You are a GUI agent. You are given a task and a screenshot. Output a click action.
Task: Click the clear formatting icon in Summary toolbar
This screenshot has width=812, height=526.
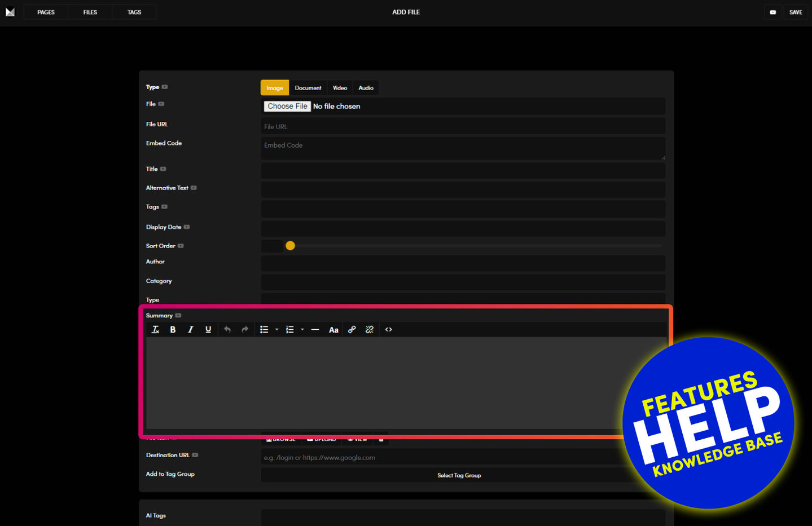155,330
